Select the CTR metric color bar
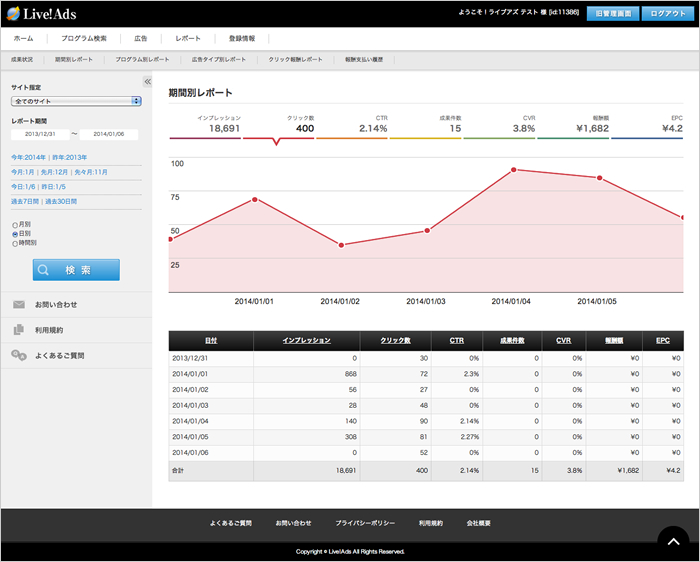700x562 pixels. pyautogui.click(x=352, y=138)
